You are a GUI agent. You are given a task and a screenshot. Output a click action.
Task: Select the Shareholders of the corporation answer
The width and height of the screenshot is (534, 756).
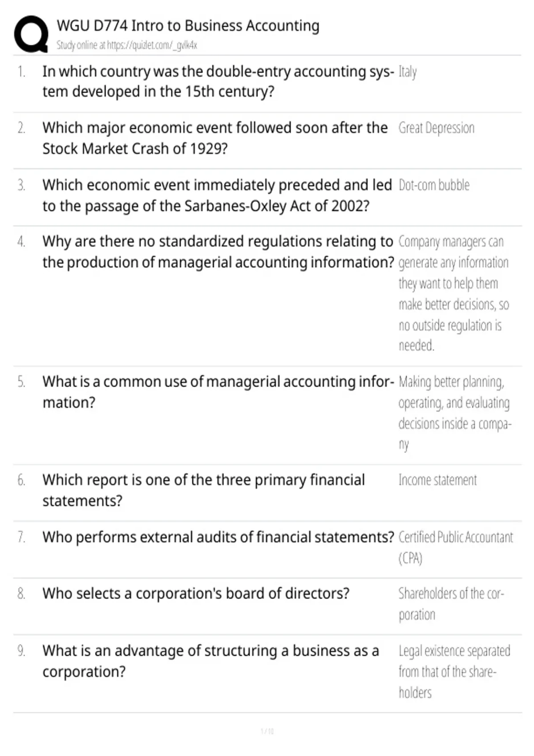tap(451, 604)
